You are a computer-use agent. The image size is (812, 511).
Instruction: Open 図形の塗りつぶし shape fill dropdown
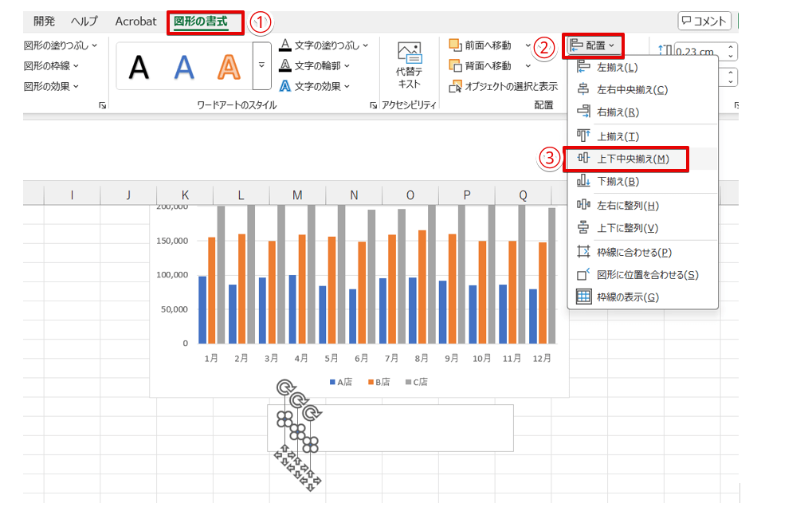click(61, 45)
